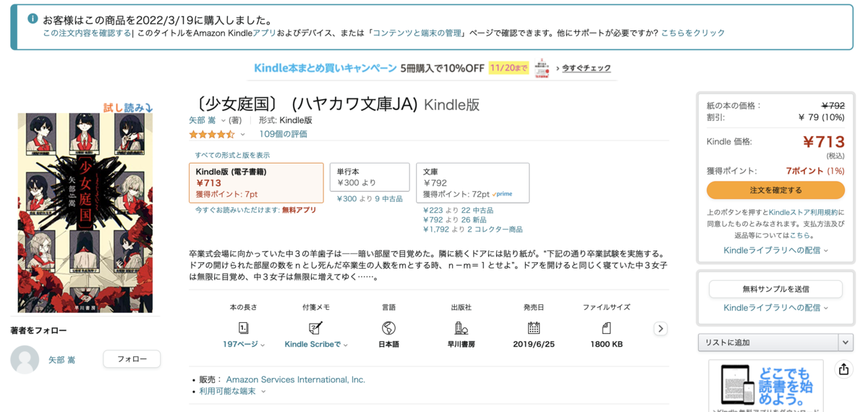This screenshot has width=868, height=412.
Task: Click the prime logo in 文庫 option
Action: coord(502,195)
